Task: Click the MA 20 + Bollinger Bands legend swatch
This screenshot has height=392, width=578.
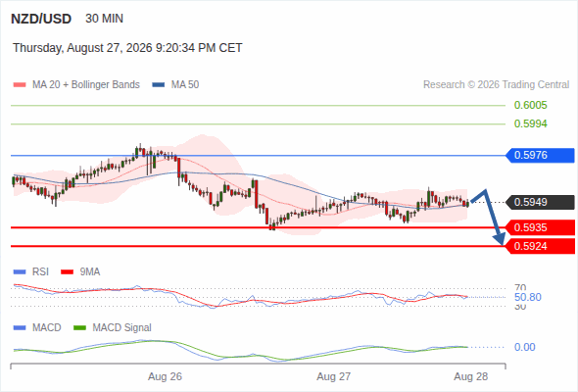Action: [x=20, y=85]
